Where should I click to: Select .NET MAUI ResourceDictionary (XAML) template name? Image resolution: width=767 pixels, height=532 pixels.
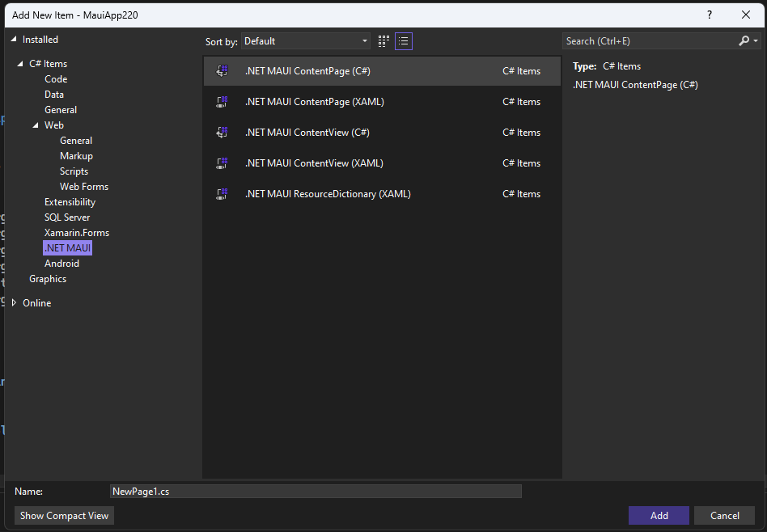click(328, 194)
